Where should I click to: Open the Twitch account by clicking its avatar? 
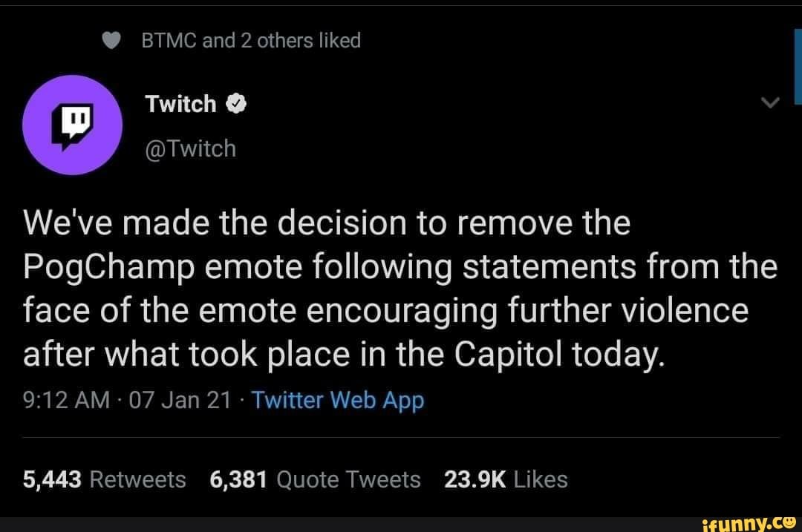73,125
